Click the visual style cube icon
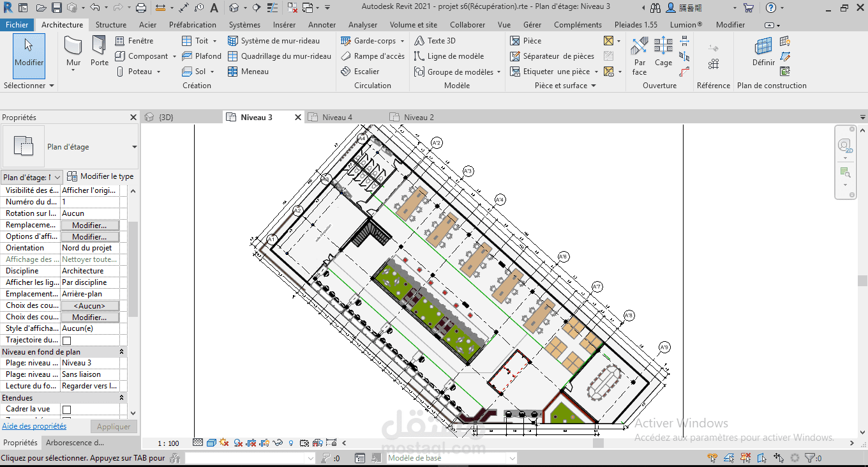This screenshot has width=868, height=467. [211, 442]
